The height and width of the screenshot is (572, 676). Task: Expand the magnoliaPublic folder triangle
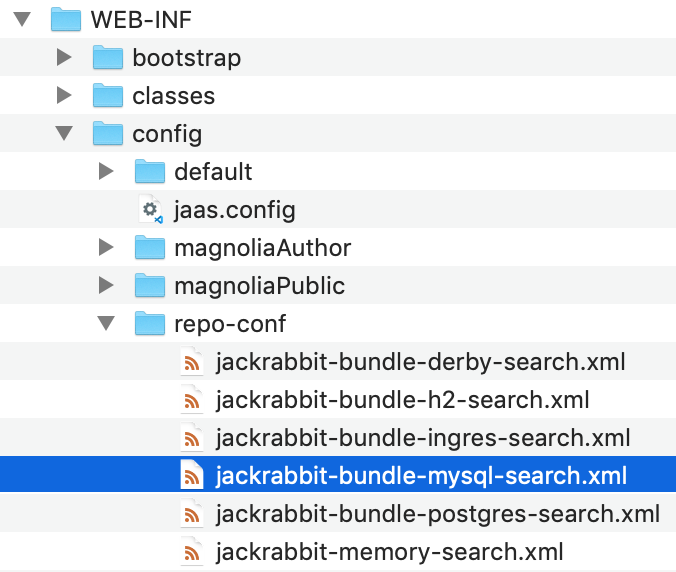coord(106,285)
